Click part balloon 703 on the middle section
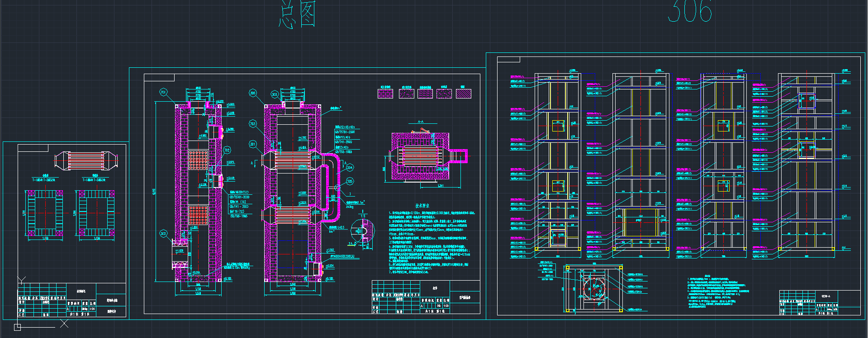Image resolution: width=868 pixels, height=338 pixels. [253, 123]
